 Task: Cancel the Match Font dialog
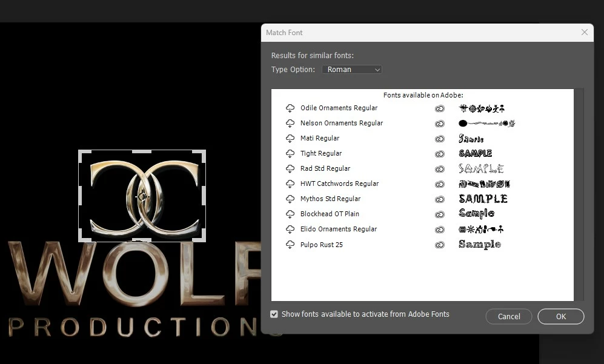click(x=509, y=316)
